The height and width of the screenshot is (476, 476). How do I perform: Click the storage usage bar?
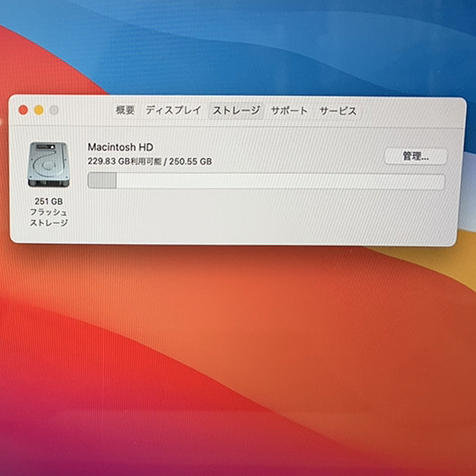(x=266, y=181)
